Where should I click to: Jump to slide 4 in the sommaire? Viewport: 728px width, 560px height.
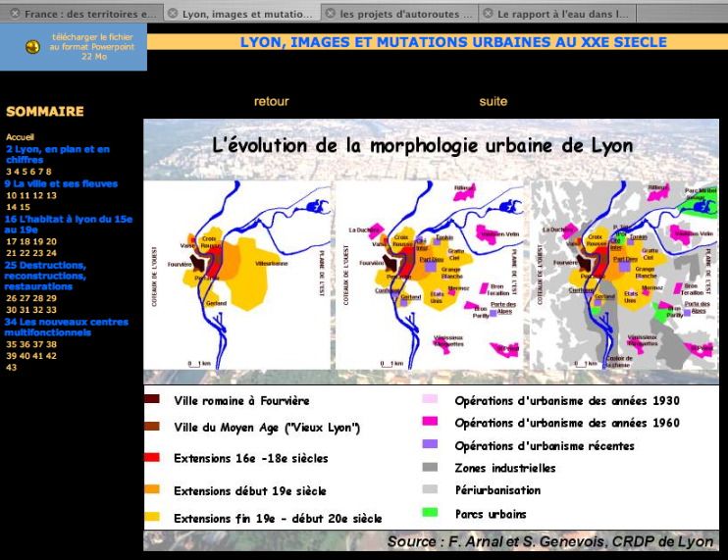[x=17, y=172]
